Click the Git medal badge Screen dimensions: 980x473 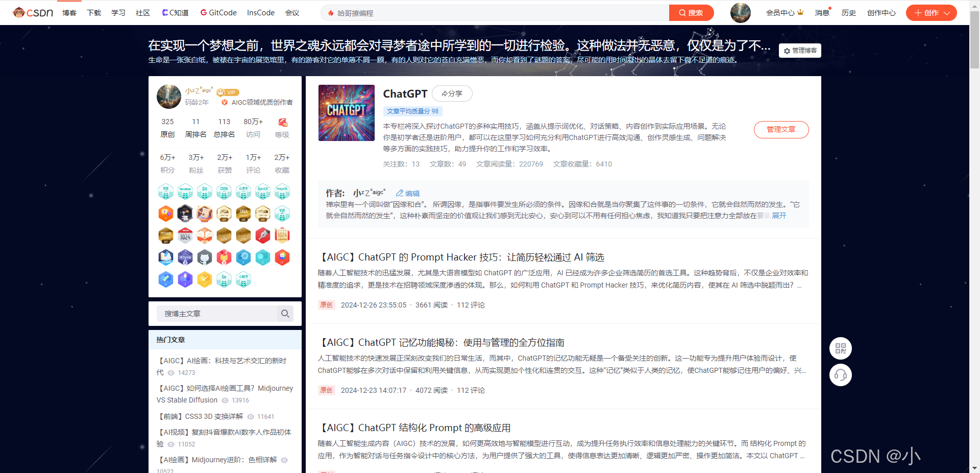205,192
